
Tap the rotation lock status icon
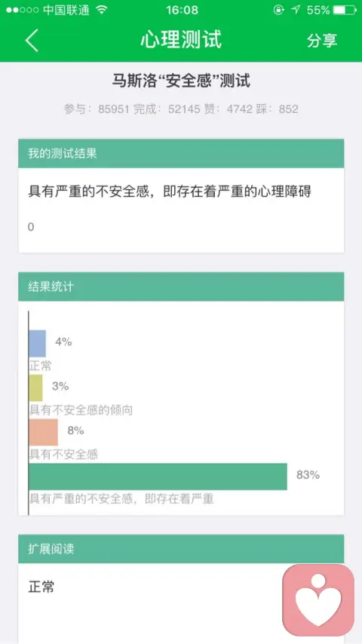pyautogui.click(x=278, y=10)
